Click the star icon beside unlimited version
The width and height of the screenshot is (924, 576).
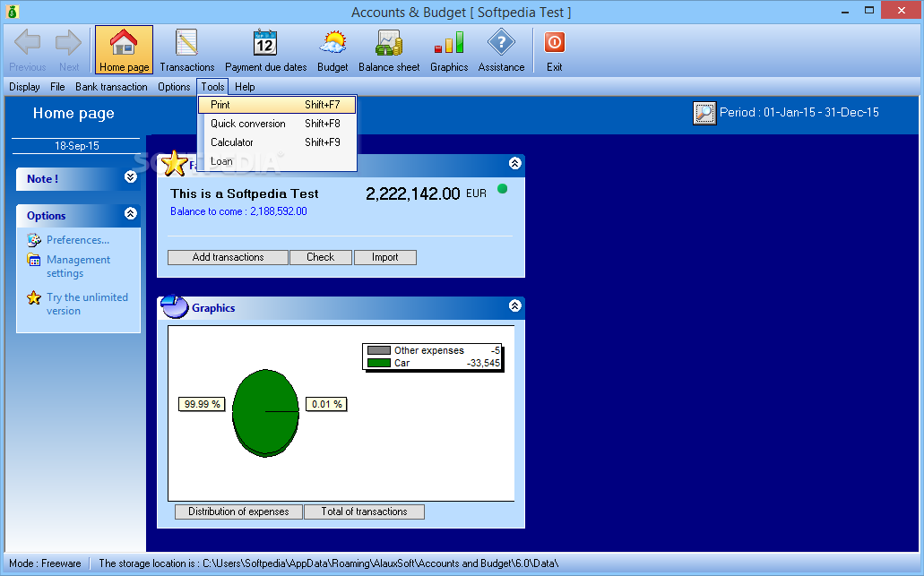34,297
